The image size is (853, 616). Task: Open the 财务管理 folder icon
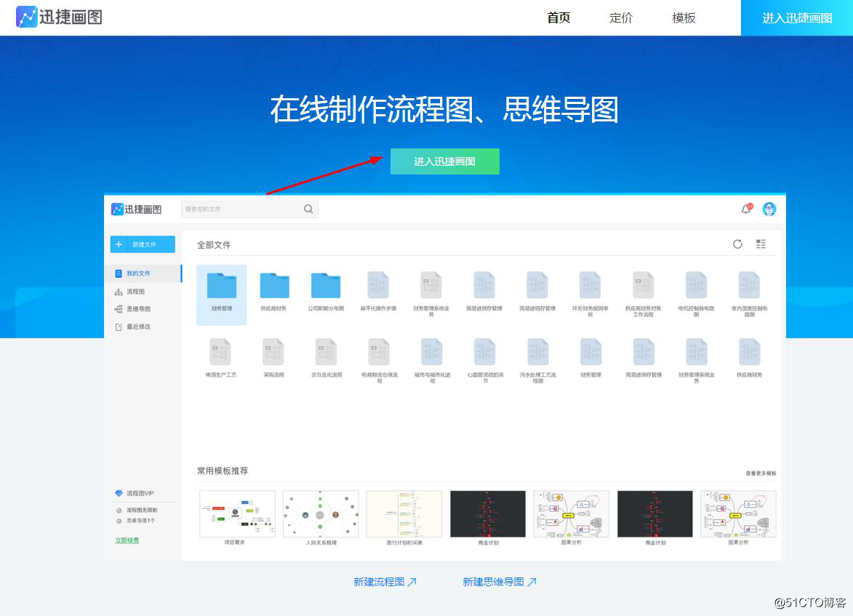point(222,285)
